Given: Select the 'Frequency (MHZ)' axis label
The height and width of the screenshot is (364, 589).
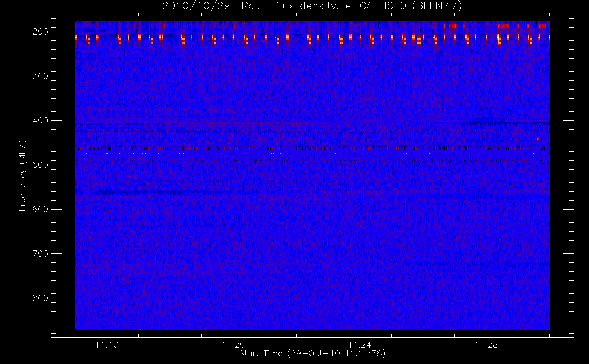Looking at the screenshot, I should (23, 176).
